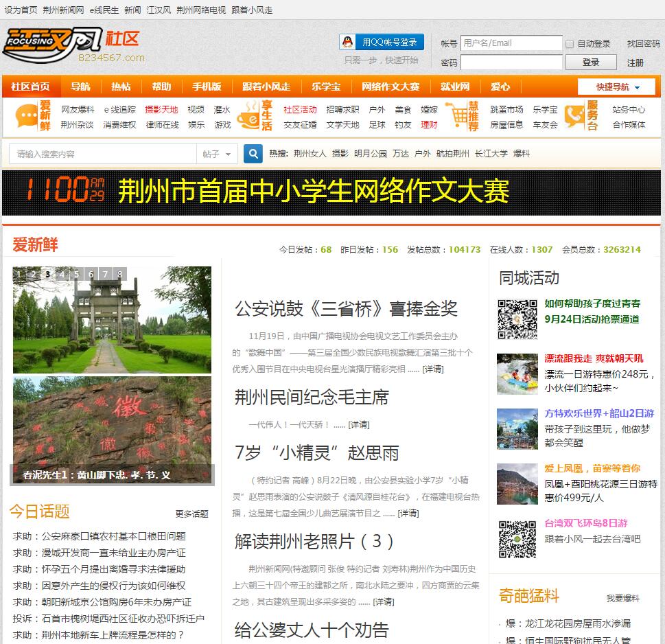Expand the 快捷导航 dropdown

pyautogui.click(x=616, y=87)
